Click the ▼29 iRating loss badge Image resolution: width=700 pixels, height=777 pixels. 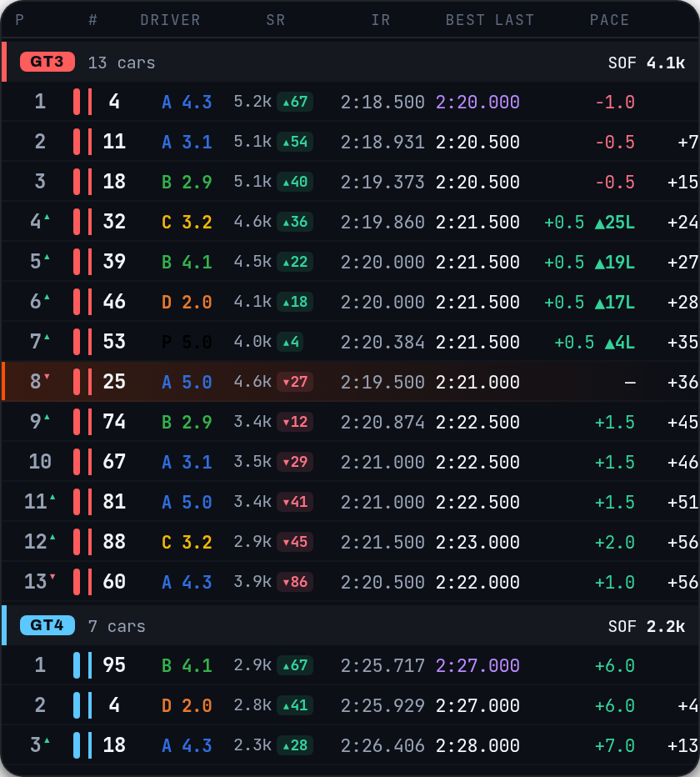pyautogui.click(x=295, y=462)
